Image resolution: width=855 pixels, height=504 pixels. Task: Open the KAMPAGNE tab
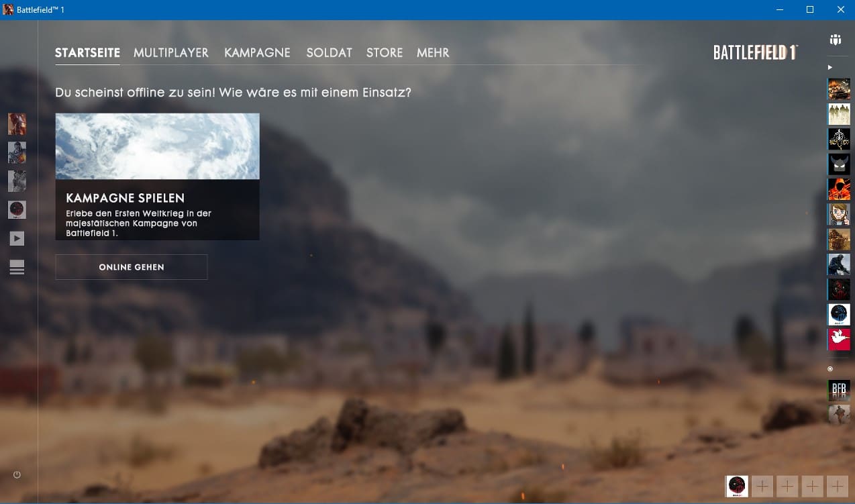257,53
